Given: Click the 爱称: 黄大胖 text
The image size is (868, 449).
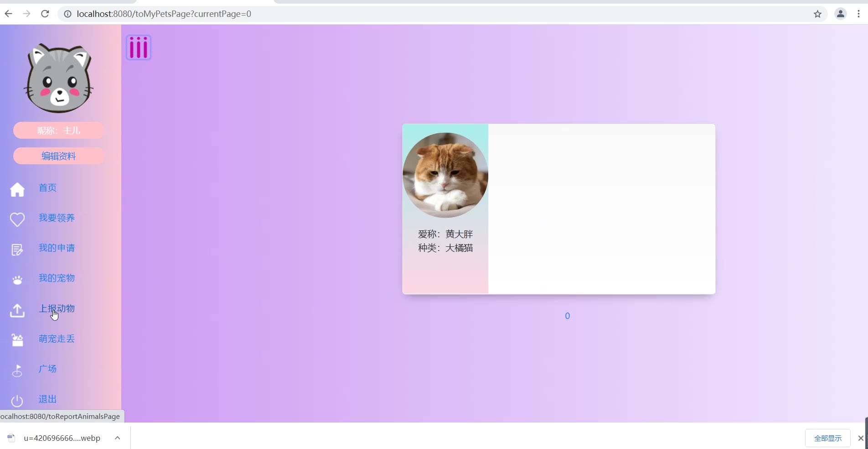Looking at the screenshot, I should 445,234.
